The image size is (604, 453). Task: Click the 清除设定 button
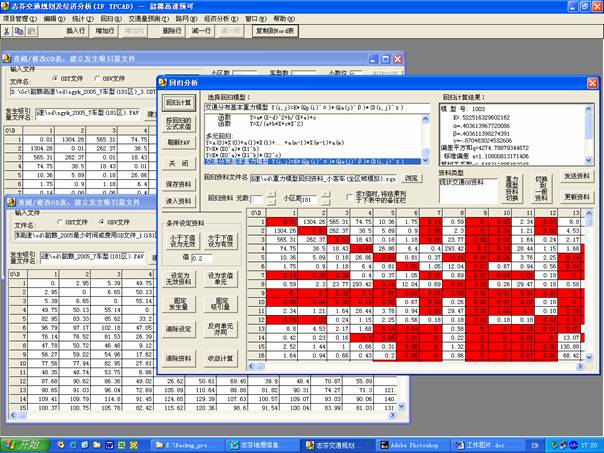(179, 329)
